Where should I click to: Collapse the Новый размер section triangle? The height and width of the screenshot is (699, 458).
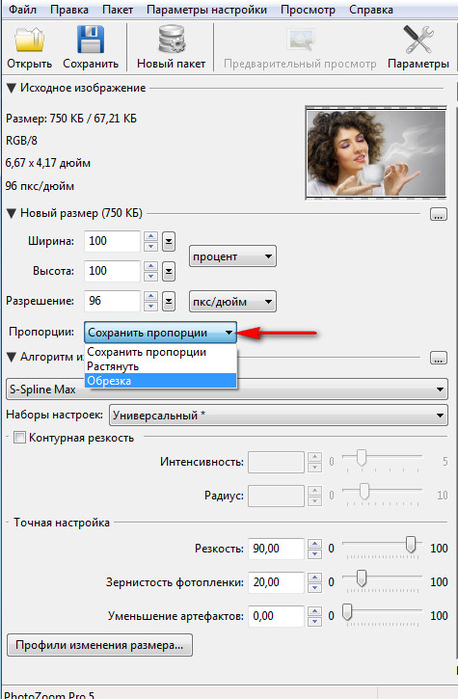pos(12,214)
